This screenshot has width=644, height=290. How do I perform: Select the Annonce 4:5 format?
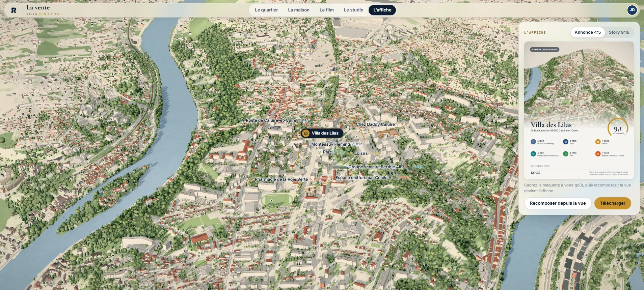point(588,32)
